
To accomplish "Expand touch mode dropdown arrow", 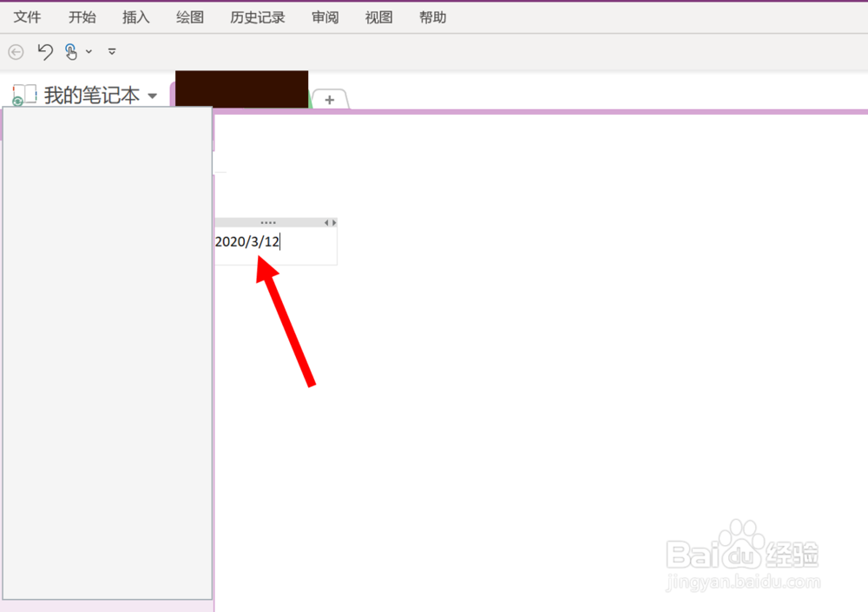I will tap(89, 51).
